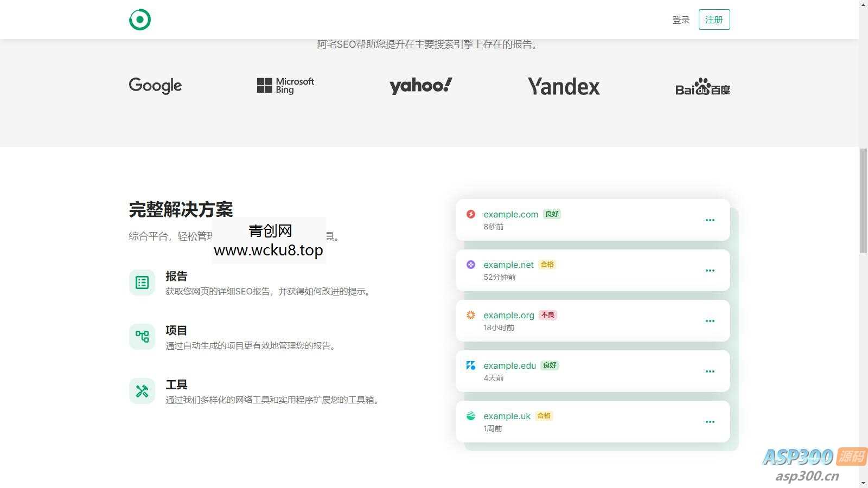
Task: Click the example.com site favicon
Action: tap(471, 214)
